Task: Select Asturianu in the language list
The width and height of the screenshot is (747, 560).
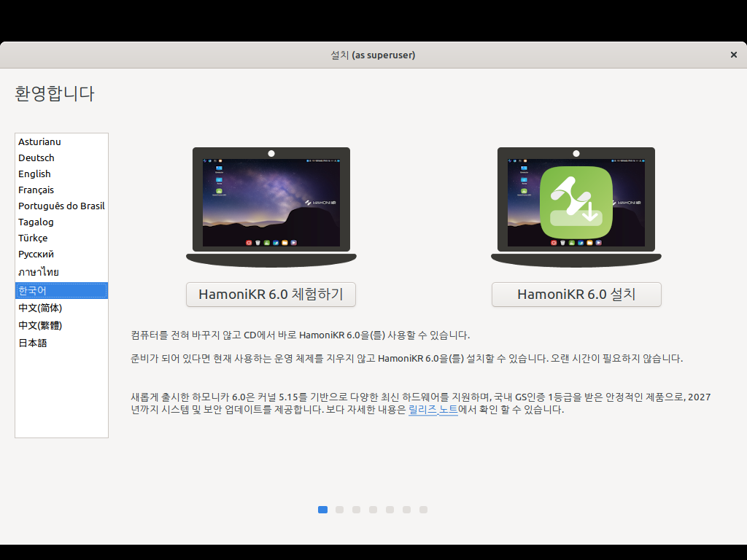Action: click(x=39, y=141)
